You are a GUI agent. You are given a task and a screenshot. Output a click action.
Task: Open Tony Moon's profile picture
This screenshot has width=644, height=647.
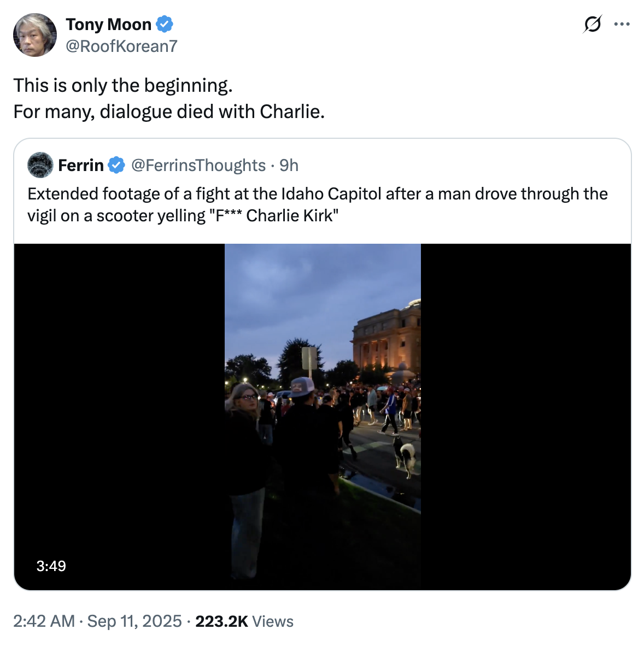tap(35, 35)
